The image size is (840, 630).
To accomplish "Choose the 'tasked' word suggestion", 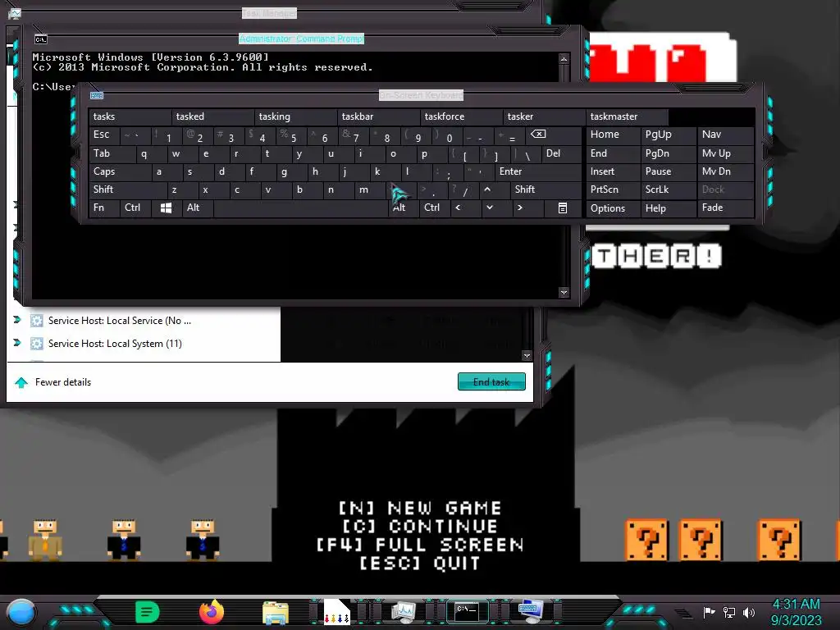I will pos(213,116).
